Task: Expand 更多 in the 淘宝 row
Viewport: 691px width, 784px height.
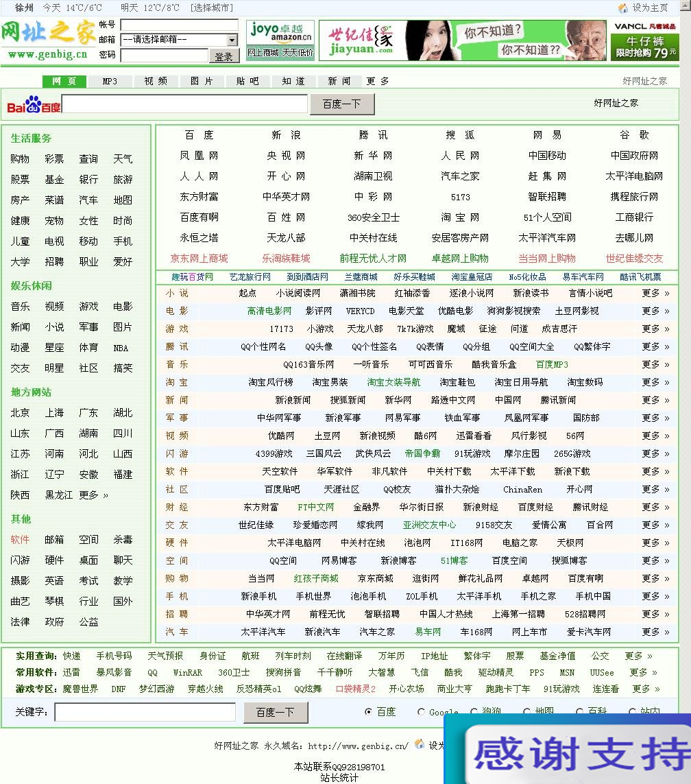Action: pyautogui.click(x=655, y=382)
